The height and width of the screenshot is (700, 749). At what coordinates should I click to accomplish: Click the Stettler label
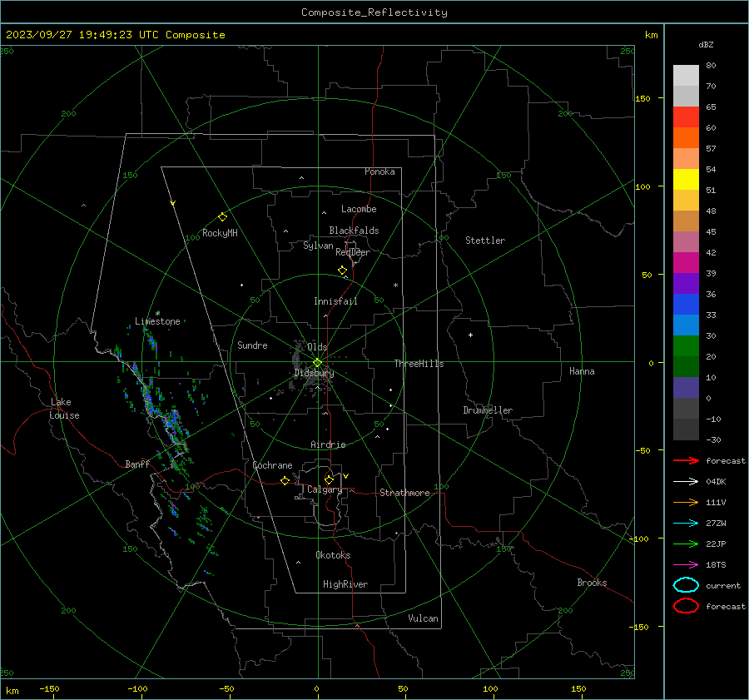[485, 241]
